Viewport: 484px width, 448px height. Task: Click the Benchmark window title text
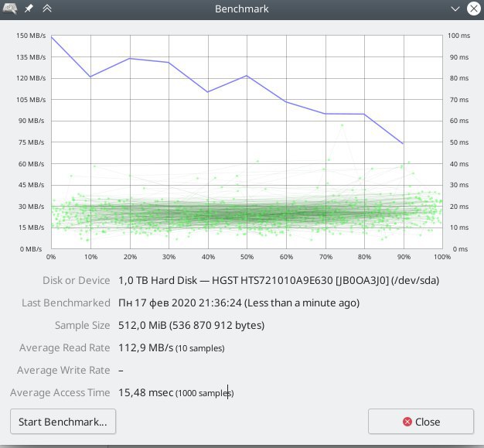242,9
